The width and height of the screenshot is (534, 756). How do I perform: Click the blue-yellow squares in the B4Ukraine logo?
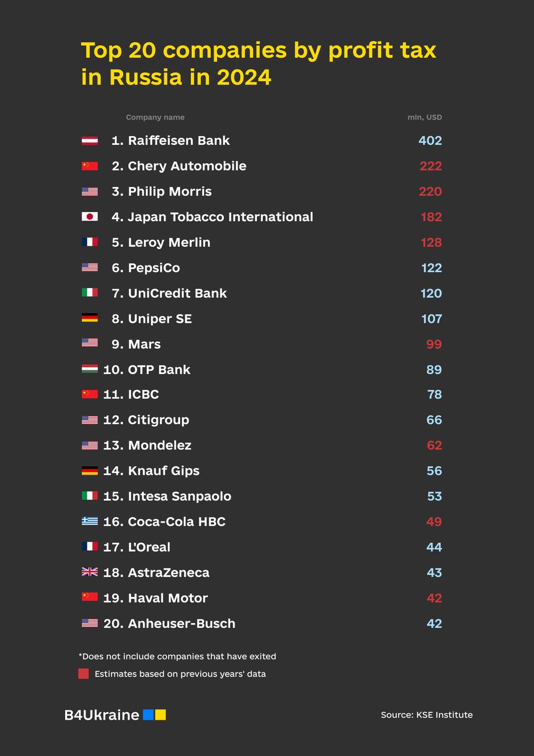155,715
